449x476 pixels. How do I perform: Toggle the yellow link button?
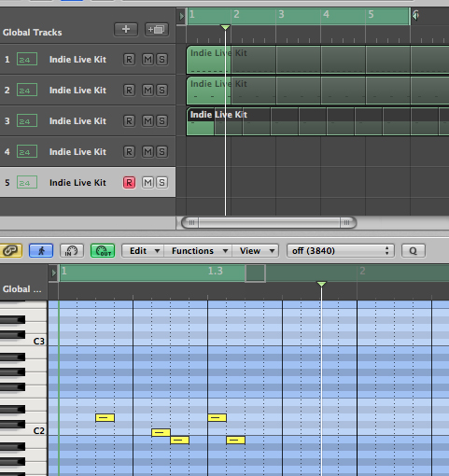point(11,250)
